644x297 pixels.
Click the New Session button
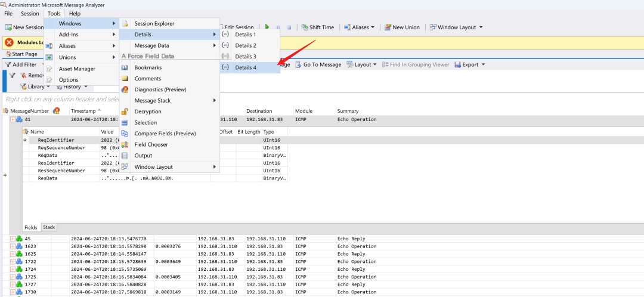point(24,27)
